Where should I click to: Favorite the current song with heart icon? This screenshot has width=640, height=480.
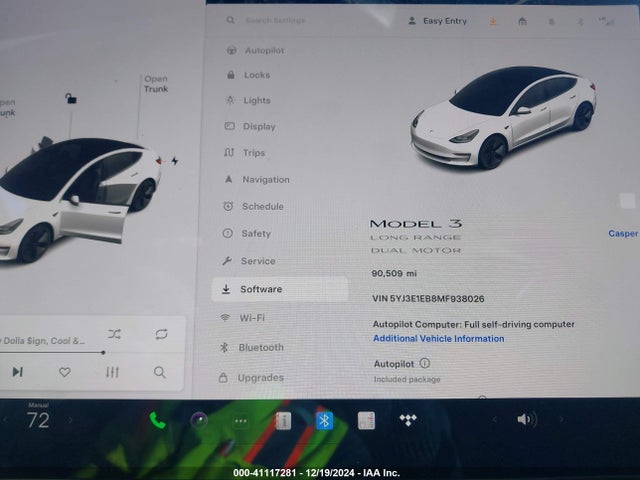click(x=64, y=372)
